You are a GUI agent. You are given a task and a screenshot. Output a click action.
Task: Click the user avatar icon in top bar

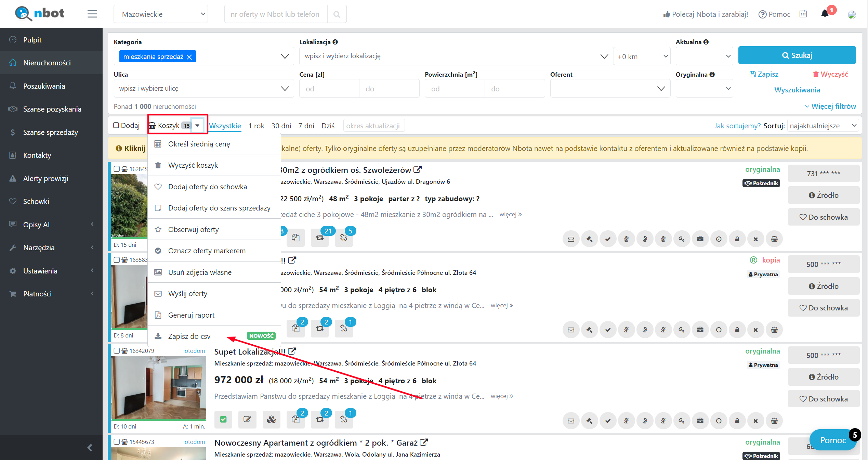click(852, 14)
